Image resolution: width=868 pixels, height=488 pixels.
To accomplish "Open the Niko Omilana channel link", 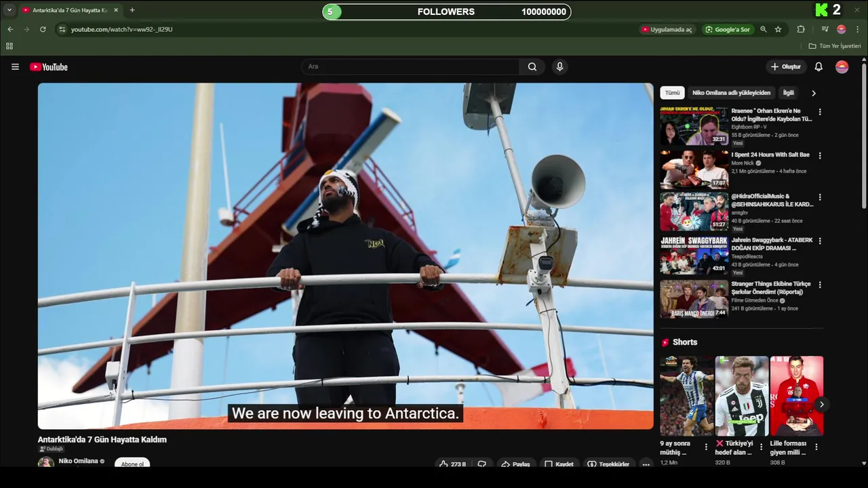I will [78, 461].
